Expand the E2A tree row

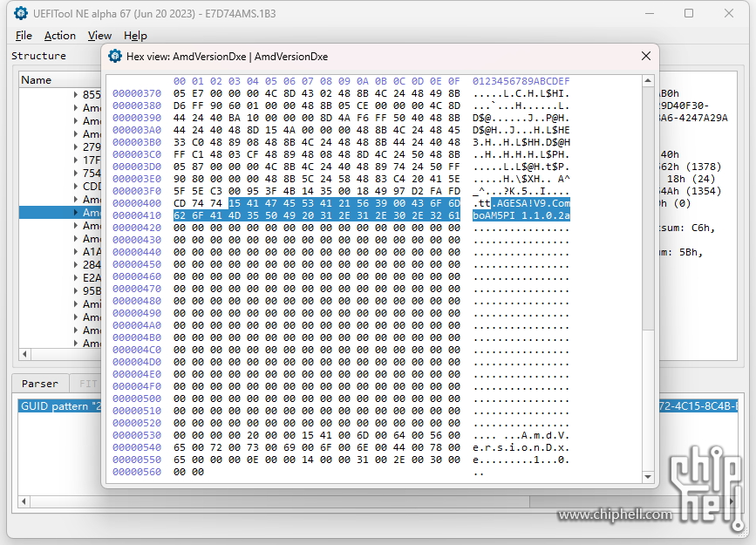click(x=76, y=278)
